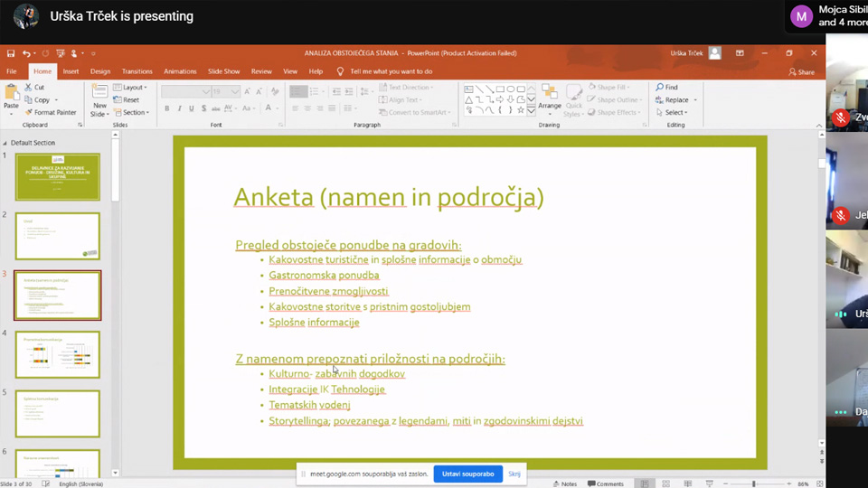Viewport: 868px width, 488px height.
Task: Open the File menu
Action: pos(12,71)
